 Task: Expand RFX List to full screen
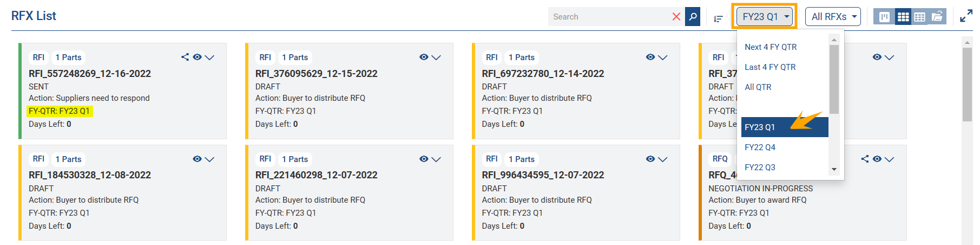965,17
